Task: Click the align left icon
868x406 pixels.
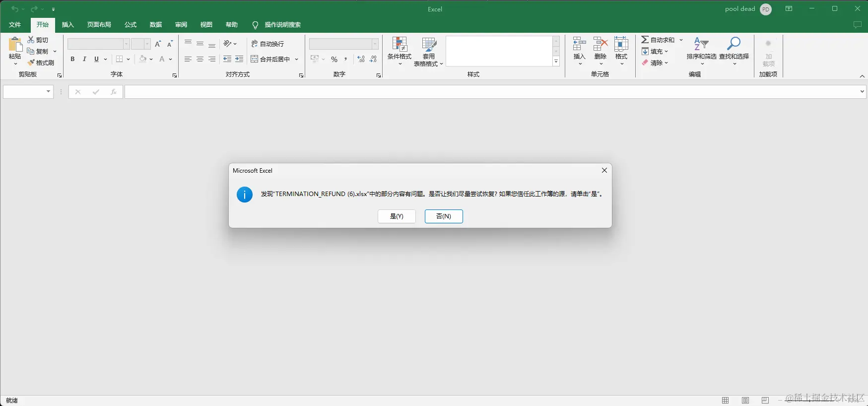Action: [188, 59]
